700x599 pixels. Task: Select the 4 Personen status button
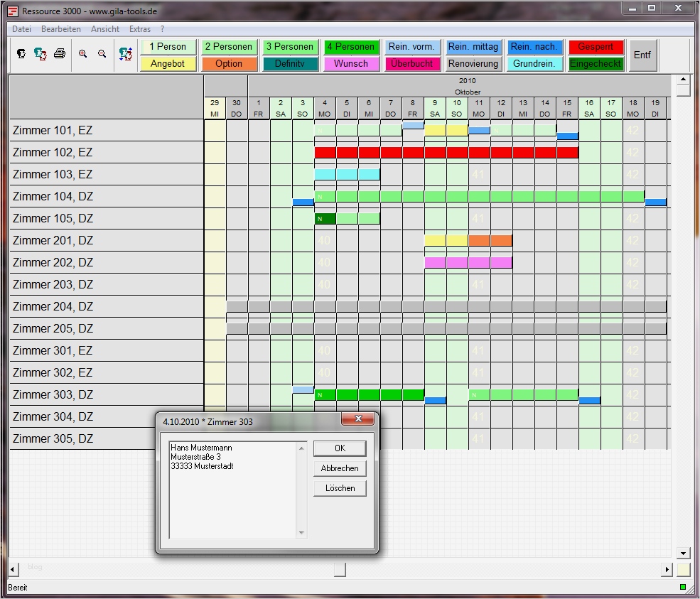coord(351,47)
